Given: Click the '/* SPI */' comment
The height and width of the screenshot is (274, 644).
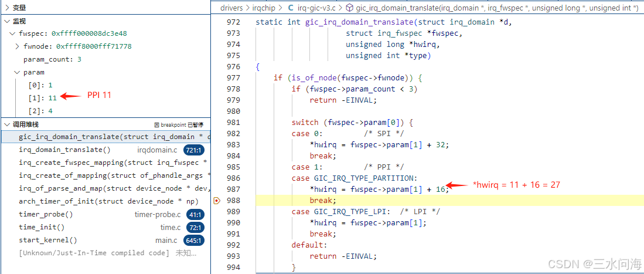Looking at the screenshot, I should click(x=384, y=134).
